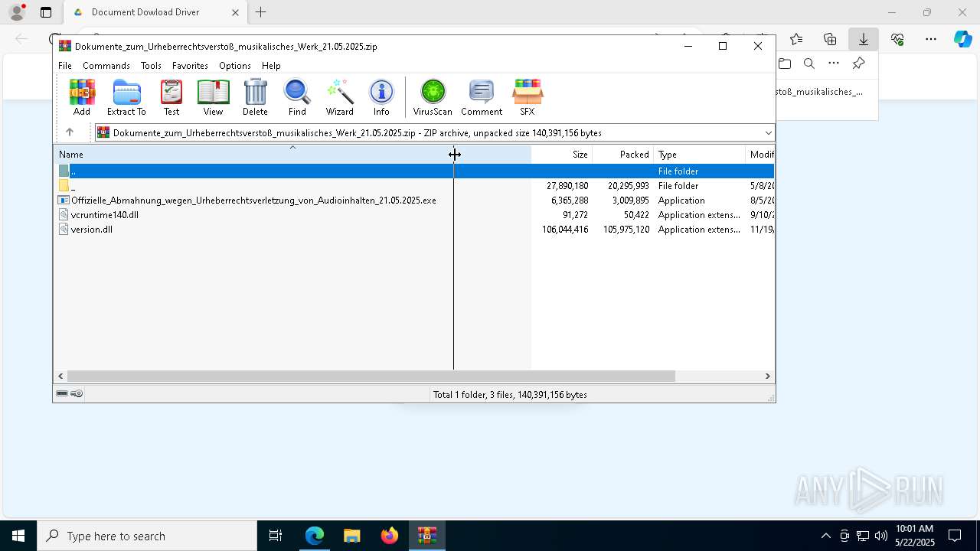Click the disk drive icon in status bar
The image size is (980, 551).
(x=62, y=394)
